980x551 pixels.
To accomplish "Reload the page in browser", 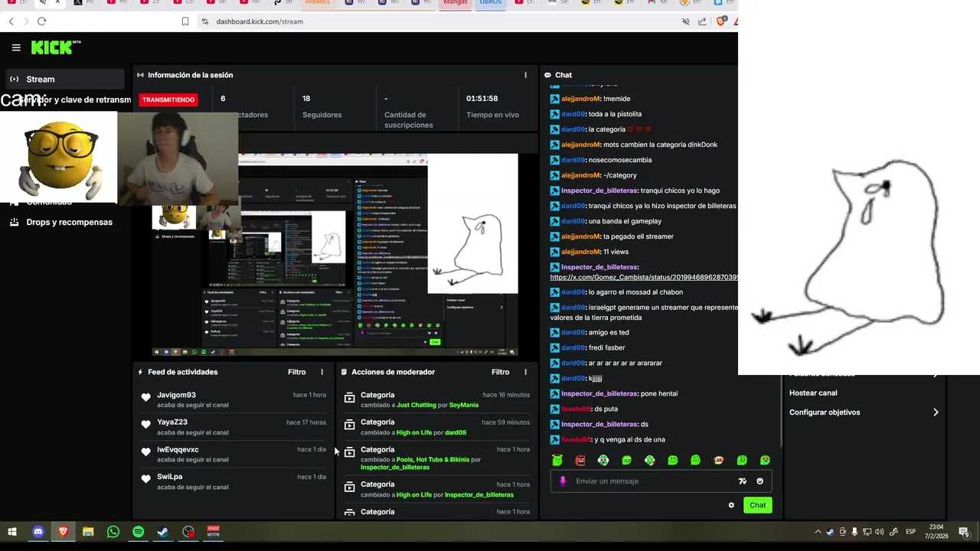I will point(41,21).
